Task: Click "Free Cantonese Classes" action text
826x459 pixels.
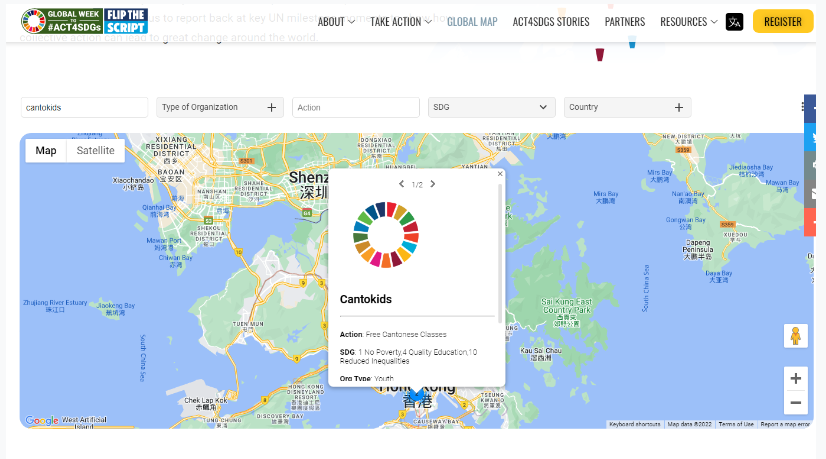Action: [x=406, y=335]
